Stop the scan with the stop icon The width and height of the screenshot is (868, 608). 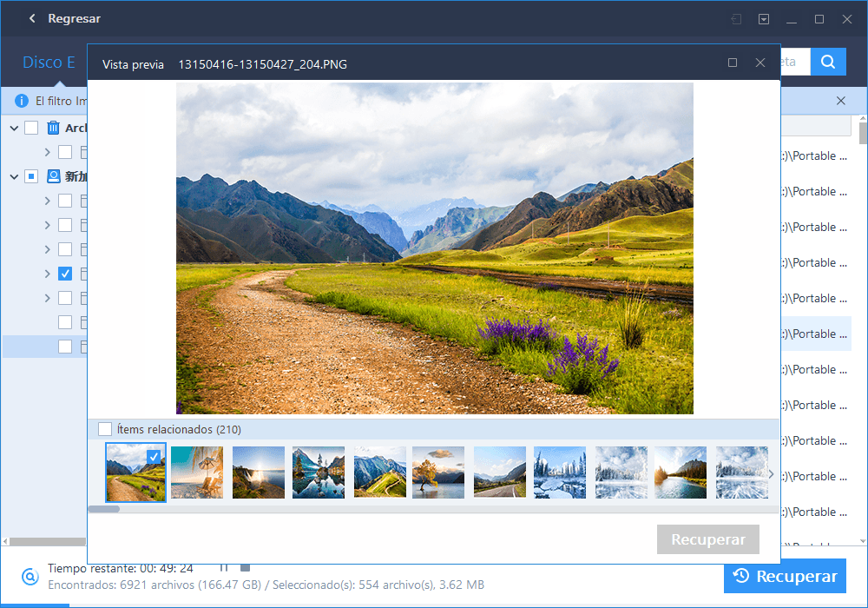245,568
